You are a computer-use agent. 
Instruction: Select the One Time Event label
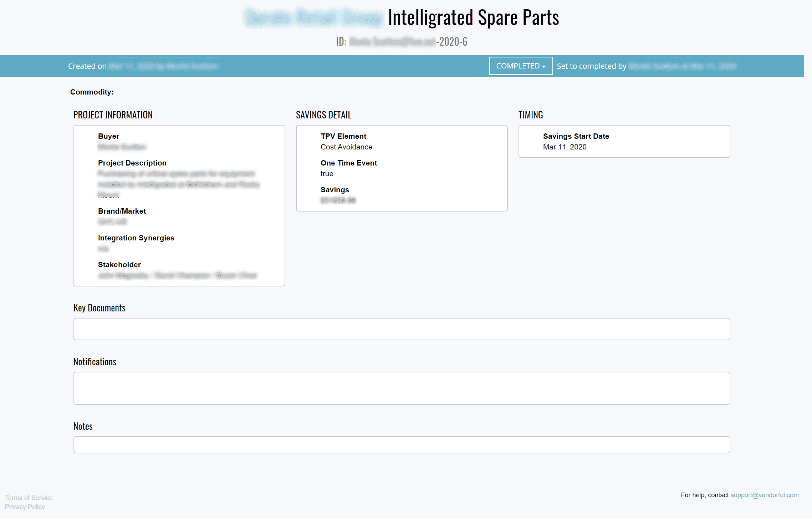coord(349,163)
